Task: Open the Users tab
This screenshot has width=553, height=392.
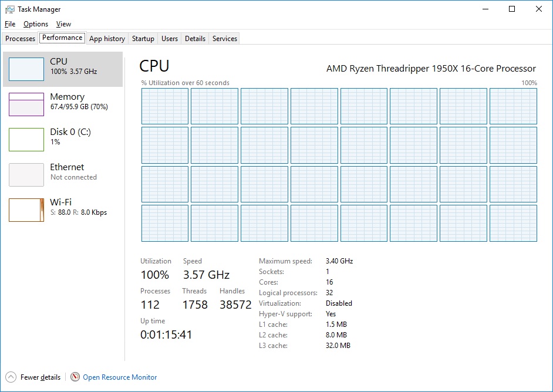Action: click(170, 39)
